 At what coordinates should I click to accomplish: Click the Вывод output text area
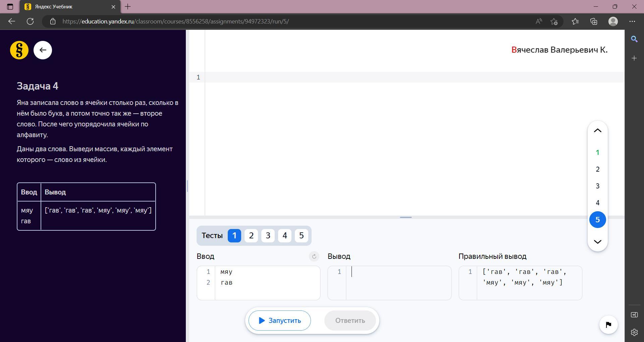[389, 283]
